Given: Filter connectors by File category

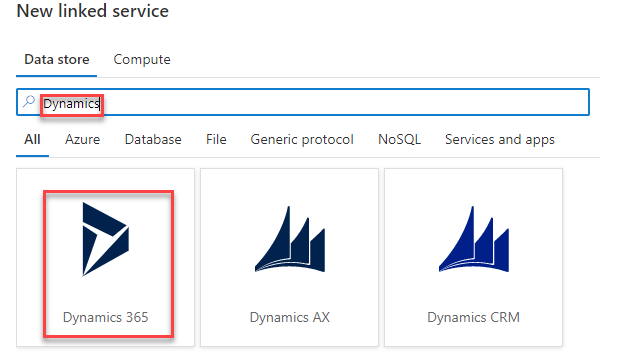Looking at the screenshot, I should click(x=216, y=140).
